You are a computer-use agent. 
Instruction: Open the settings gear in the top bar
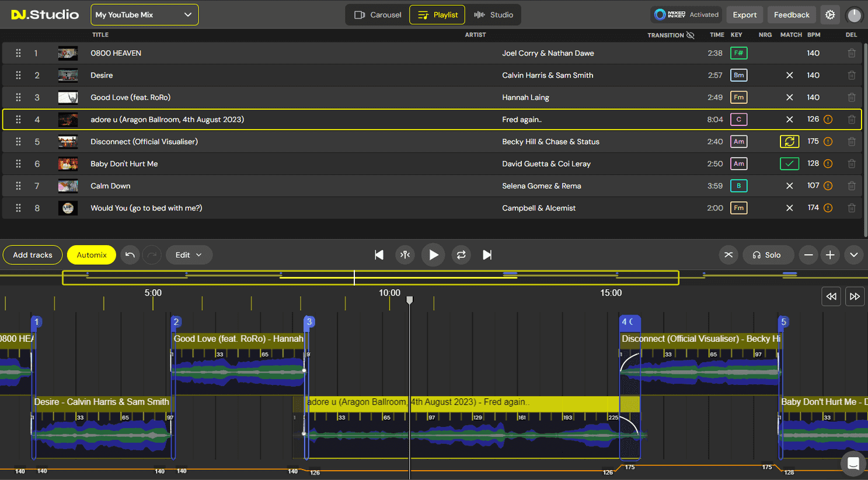(x=830, y=15)
